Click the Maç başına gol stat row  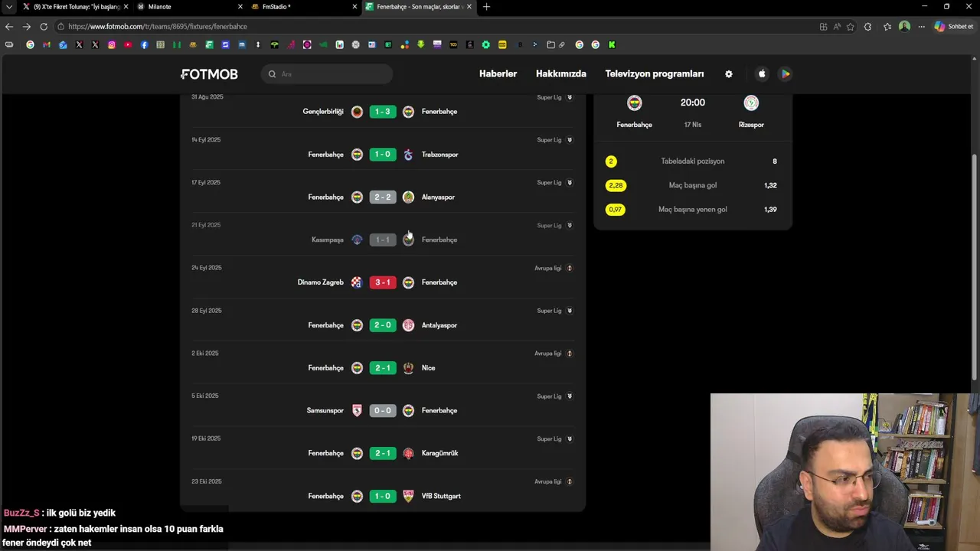tap(692, 185)
